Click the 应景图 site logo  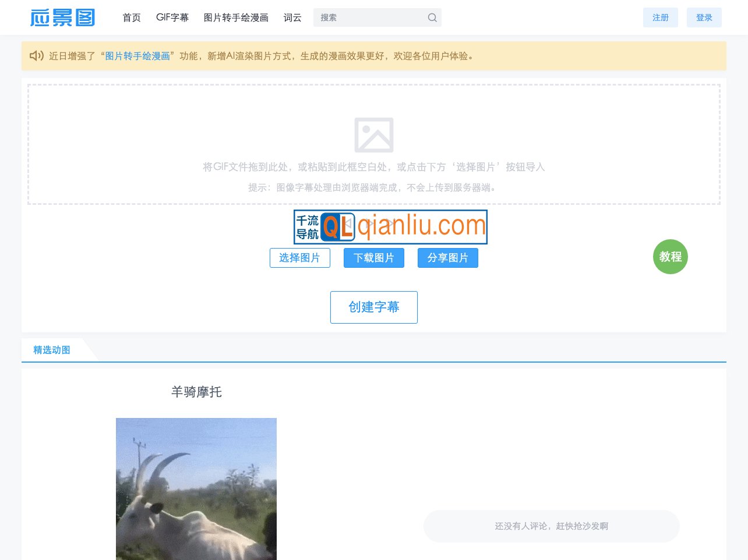click(62, 17)
